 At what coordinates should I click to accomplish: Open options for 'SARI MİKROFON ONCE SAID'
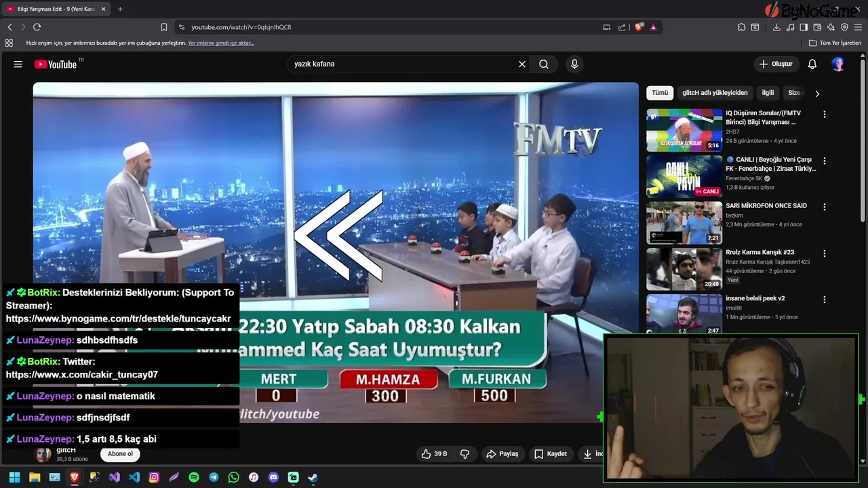coord(825,207)
